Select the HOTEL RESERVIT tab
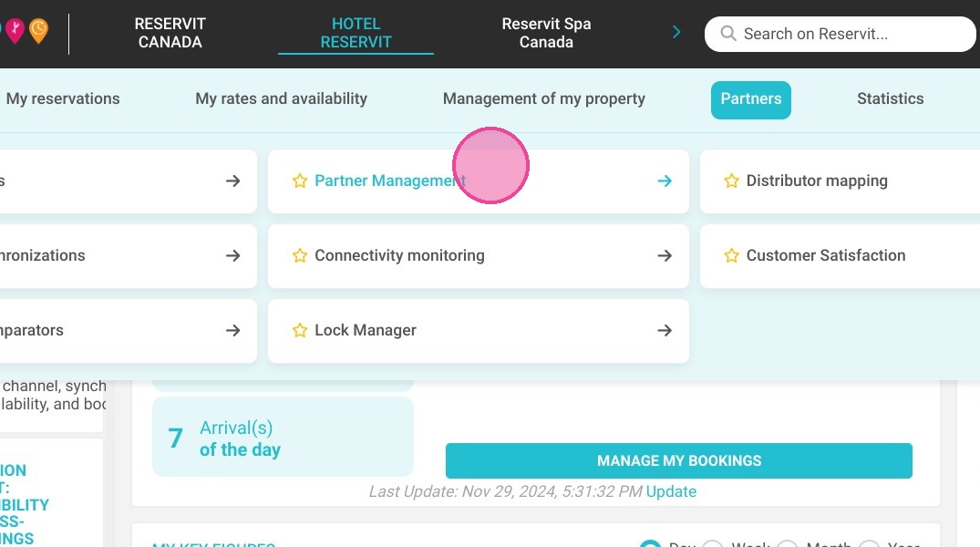Screen dimensions: 980x547 pyautogui.click(x=356, y=33)
